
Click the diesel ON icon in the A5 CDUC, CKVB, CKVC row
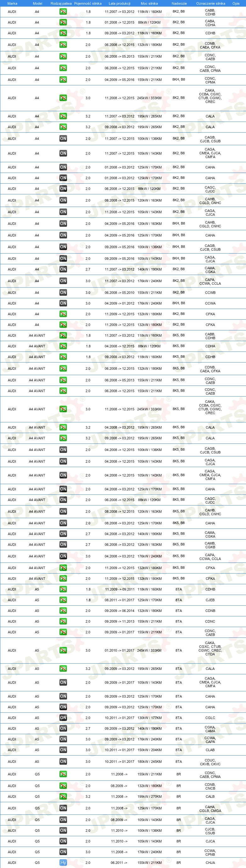63,762
